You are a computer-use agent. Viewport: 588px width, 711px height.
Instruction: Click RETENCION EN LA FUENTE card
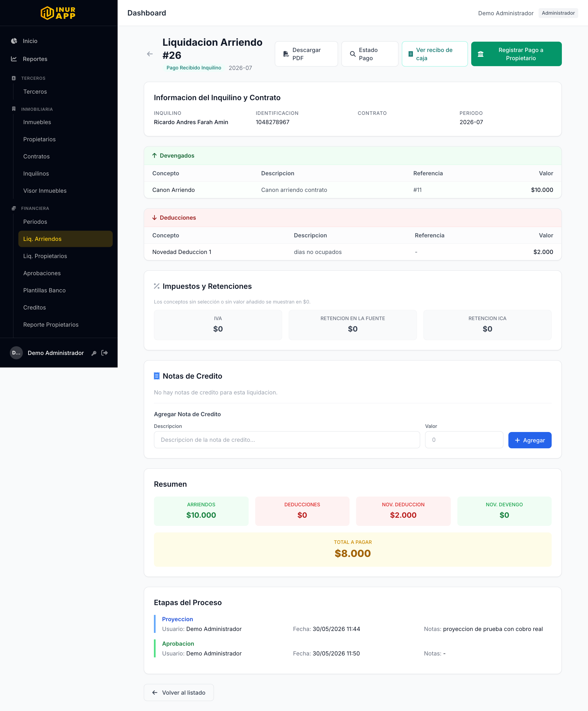(x=353, y=325)
